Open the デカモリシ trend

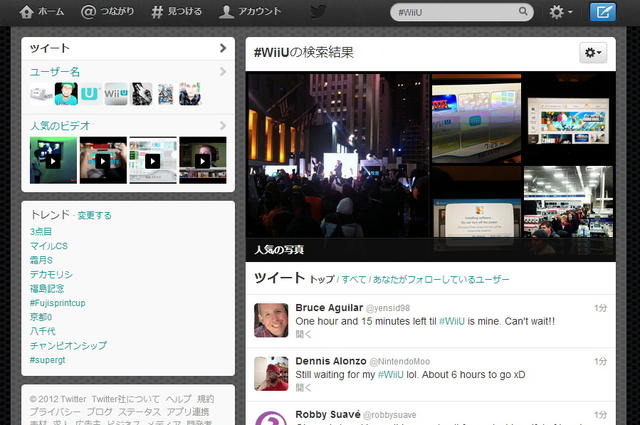[51, 274]
